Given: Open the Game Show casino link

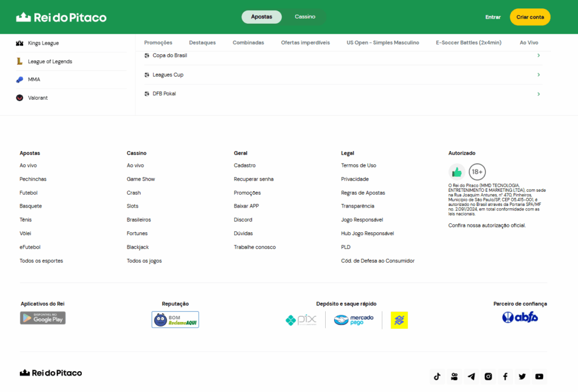Looking at the screenshot, I should pos(141,179).
